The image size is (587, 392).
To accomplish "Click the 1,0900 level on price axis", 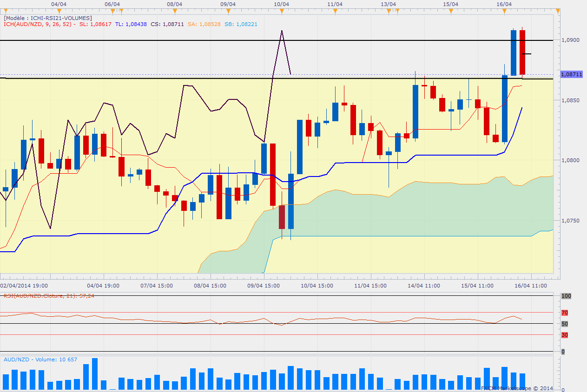I will (570, 40).
